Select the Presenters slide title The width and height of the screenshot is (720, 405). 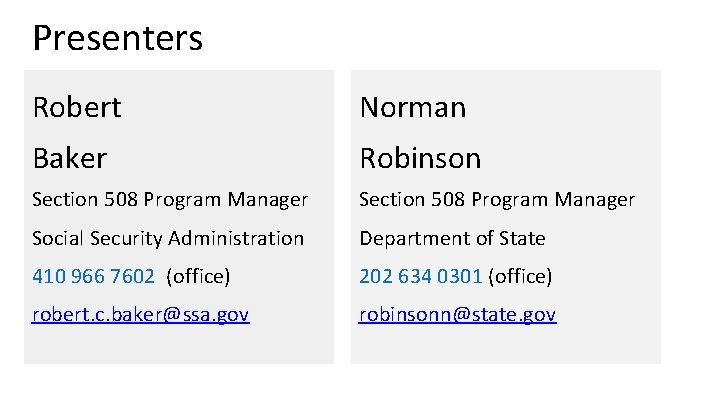pos(117,38)
